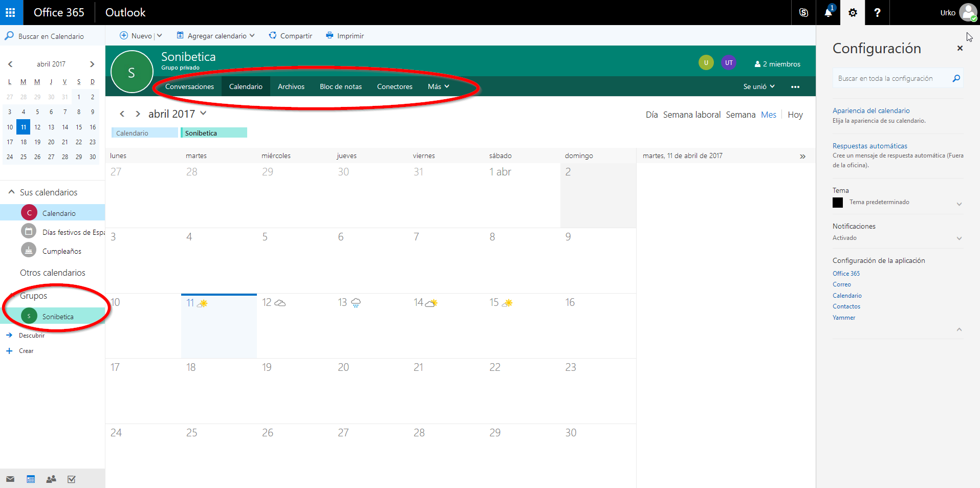Open the group more options ellipsis
Image resolution: width=980 pixels, height=488 pixels.
795,86
